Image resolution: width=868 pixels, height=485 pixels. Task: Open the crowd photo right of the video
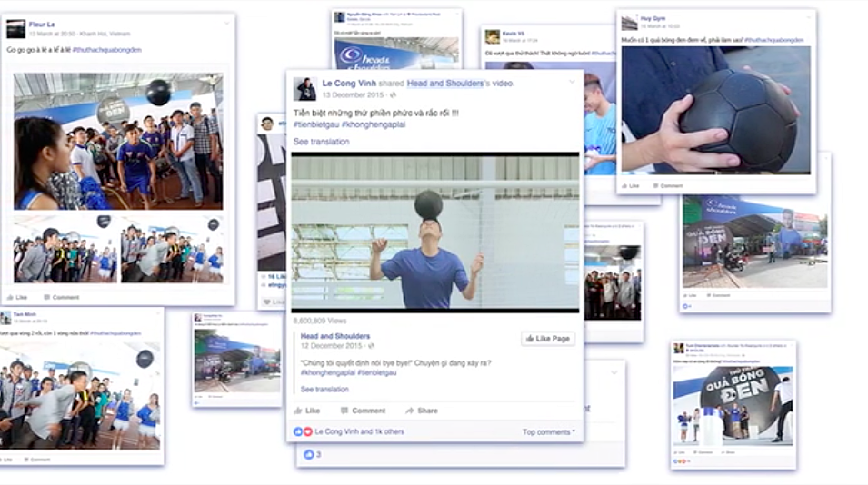click(x=613, y=282)
